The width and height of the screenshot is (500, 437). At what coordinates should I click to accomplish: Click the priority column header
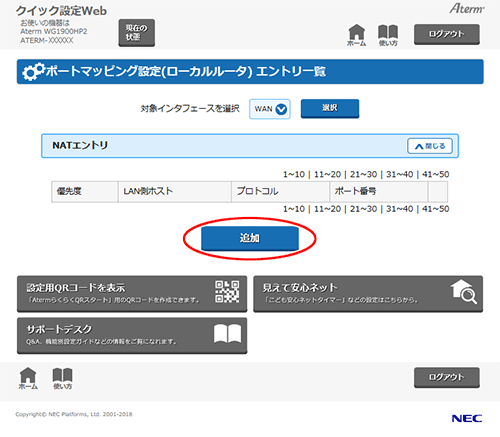click(x=85, y=192)
